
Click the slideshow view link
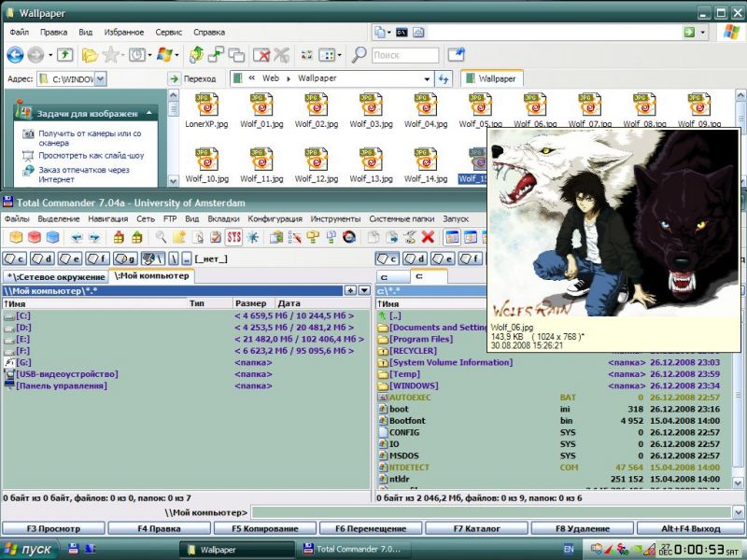[92, 156]
